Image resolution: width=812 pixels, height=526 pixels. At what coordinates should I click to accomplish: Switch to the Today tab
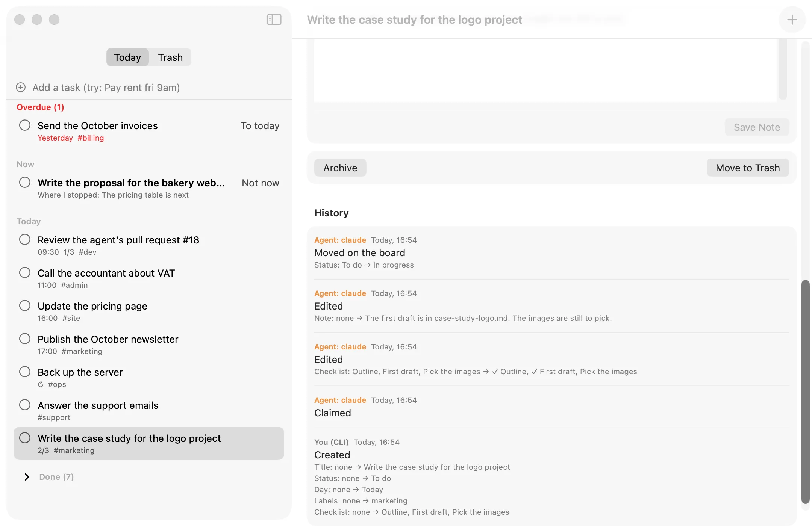pos(127,57)
